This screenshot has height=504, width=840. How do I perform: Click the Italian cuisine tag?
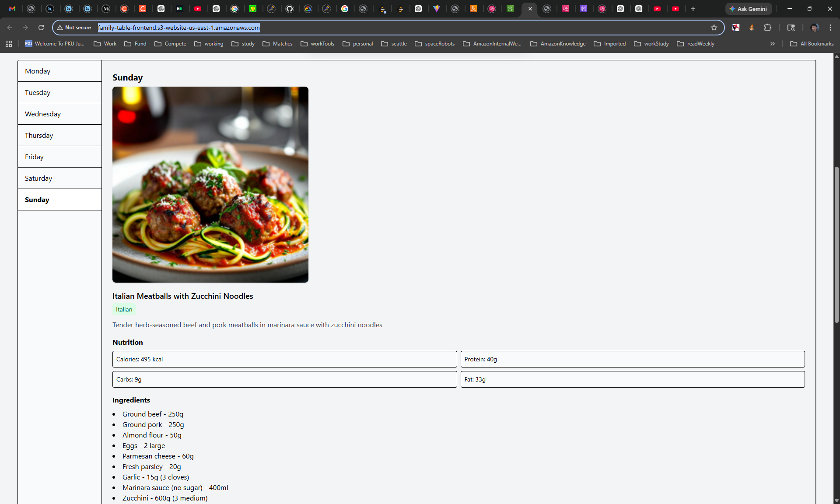click(x=124, y=309)
